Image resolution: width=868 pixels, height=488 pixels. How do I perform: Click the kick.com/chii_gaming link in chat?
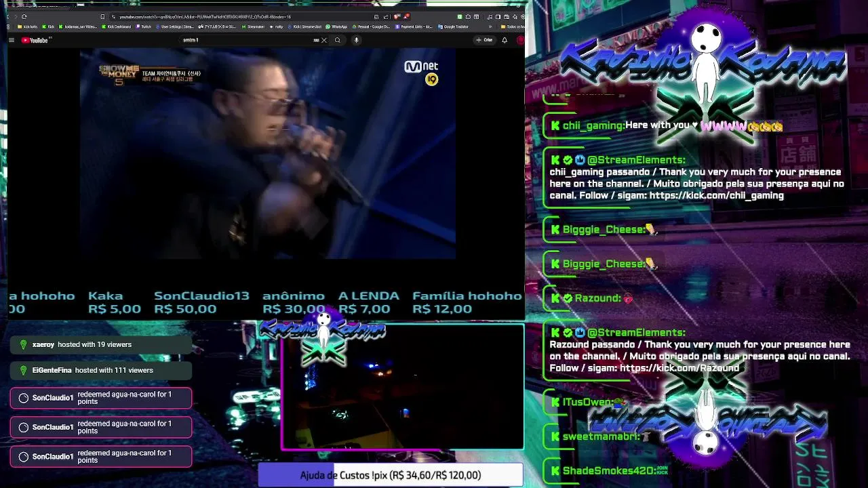[x=716, y=195]
